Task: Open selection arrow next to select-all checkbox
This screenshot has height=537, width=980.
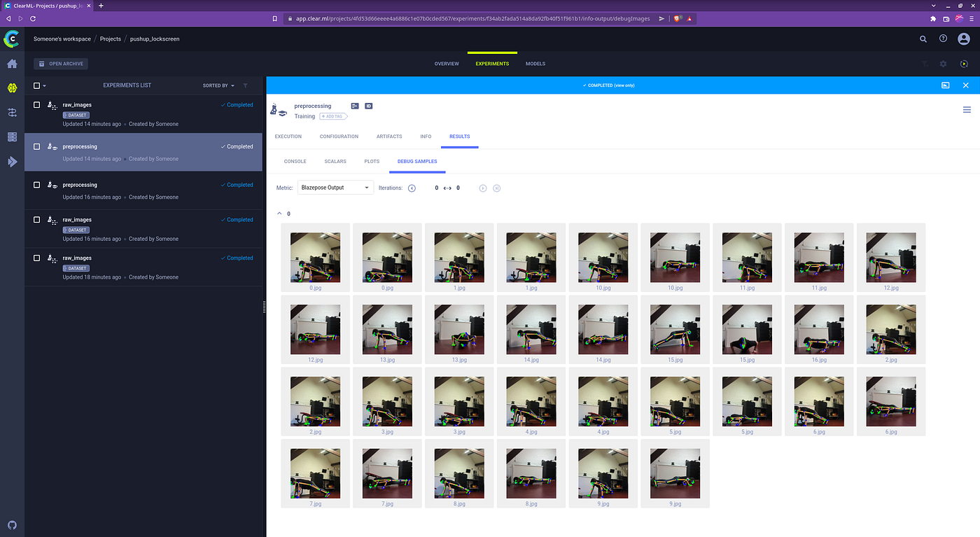Action: coord(45,86)
